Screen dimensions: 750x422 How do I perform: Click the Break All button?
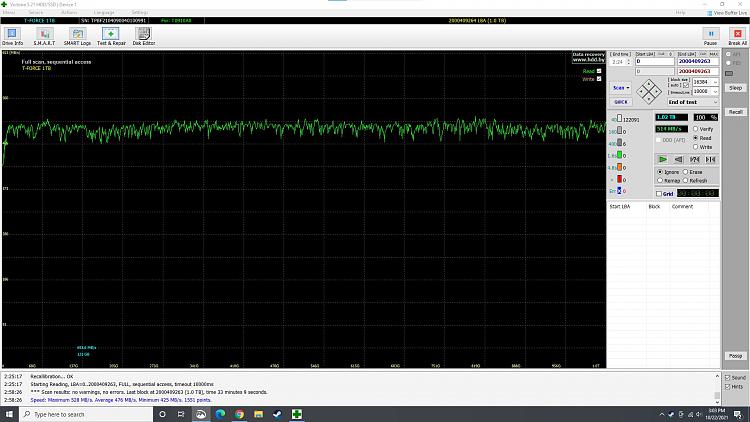tap(737, 36)
